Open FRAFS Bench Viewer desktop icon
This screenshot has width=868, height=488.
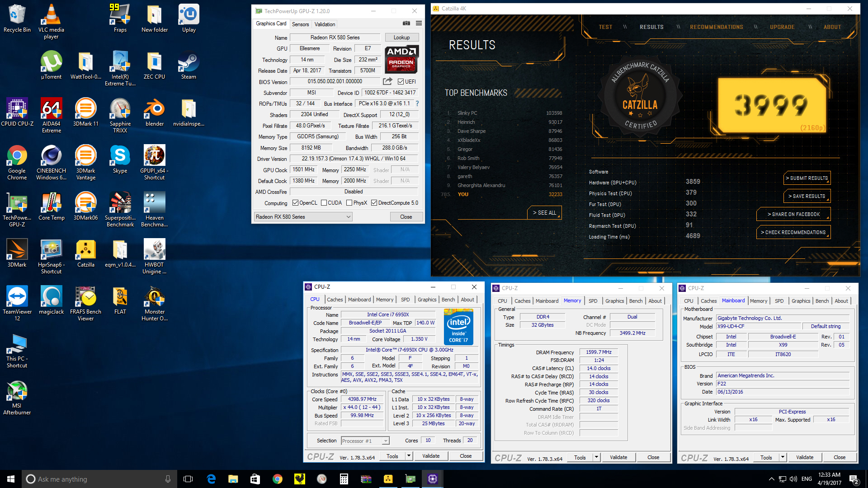coord(86,304)
